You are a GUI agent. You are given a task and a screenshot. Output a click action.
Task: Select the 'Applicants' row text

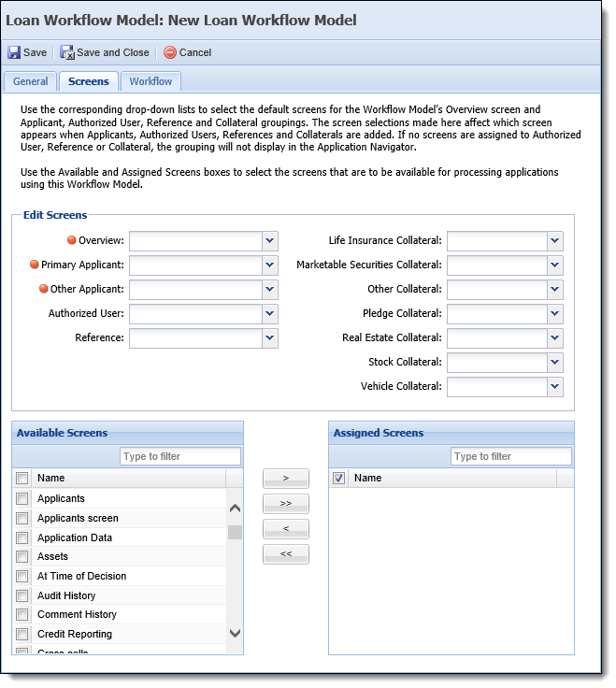click(61, 499)
